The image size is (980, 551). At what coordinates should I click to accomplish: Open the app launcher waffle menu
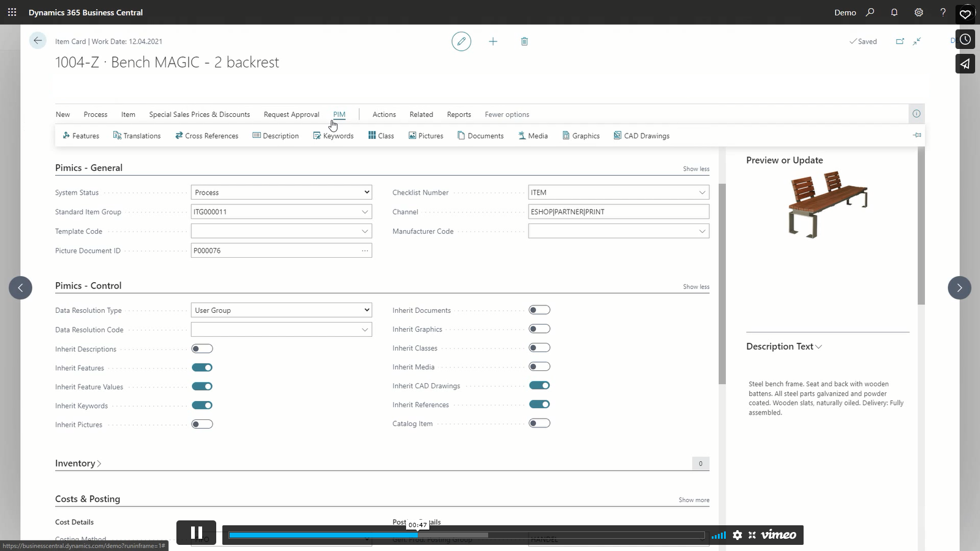12,12
